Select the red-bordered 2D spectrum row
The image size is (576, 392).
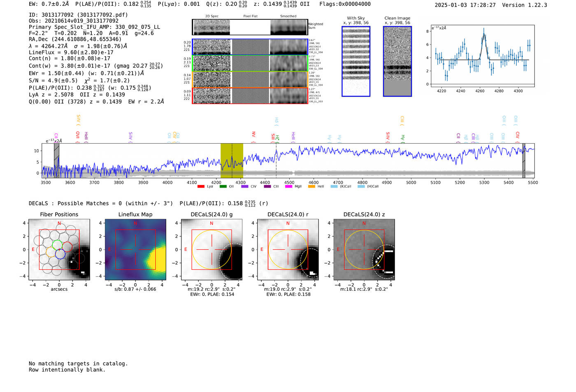click(x=250, y=96)
